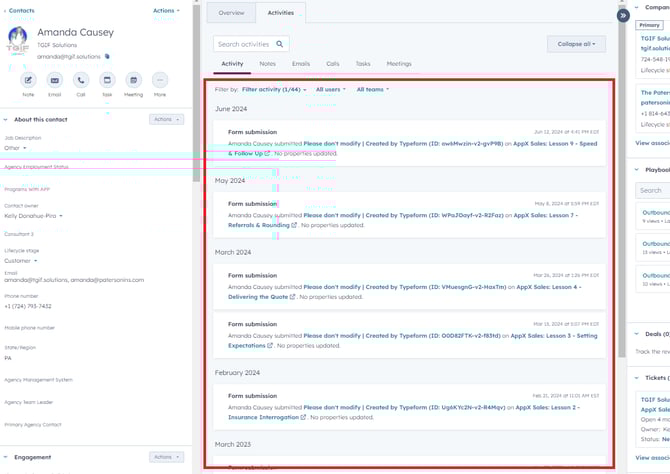
Task: Create a Task using the task icon
Action: (107, 80)
